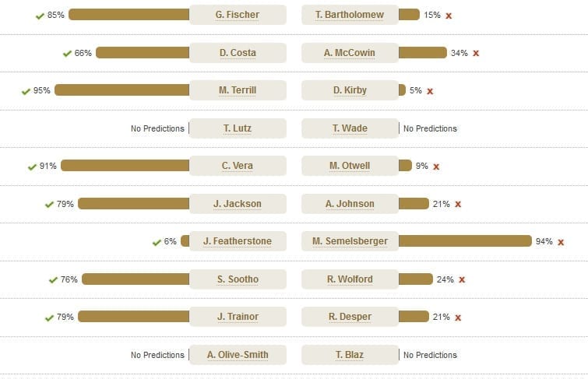Click J. Jackson 79% prediction bar
The height and width of the screenshot is (379, 588).
click(x=133, y=204)
